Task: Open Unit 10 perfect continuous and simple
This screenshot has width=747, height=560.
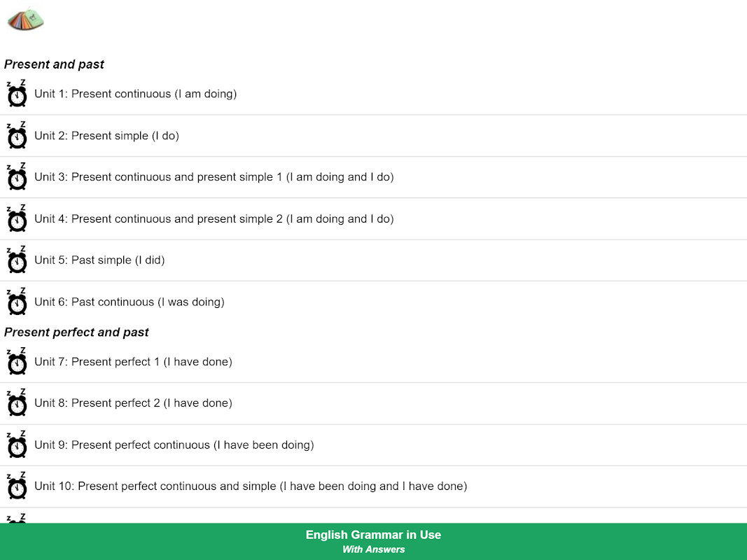Action: [x=251, y=486]
